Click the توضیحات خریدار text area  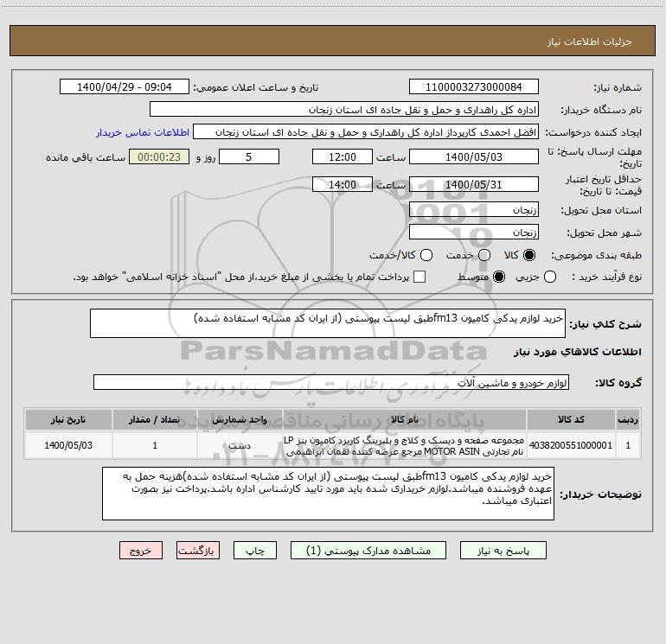click(x=328, y=494)
